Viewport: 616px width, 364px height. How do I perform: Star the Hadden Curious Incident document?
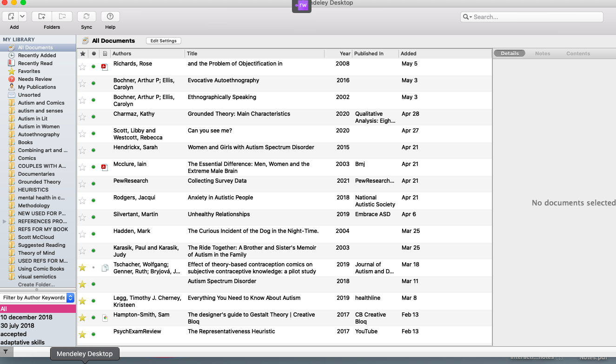pyautogui.click(x=82, y=234)
